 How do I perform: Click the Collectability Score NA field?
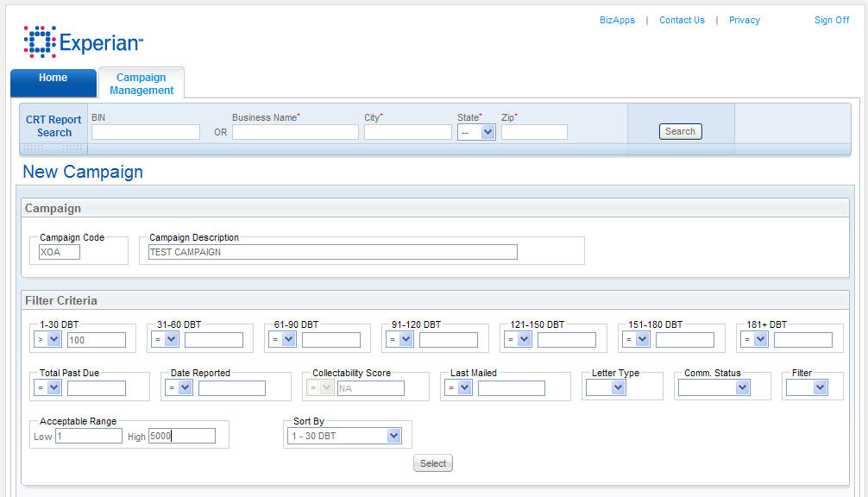(371, 388)
